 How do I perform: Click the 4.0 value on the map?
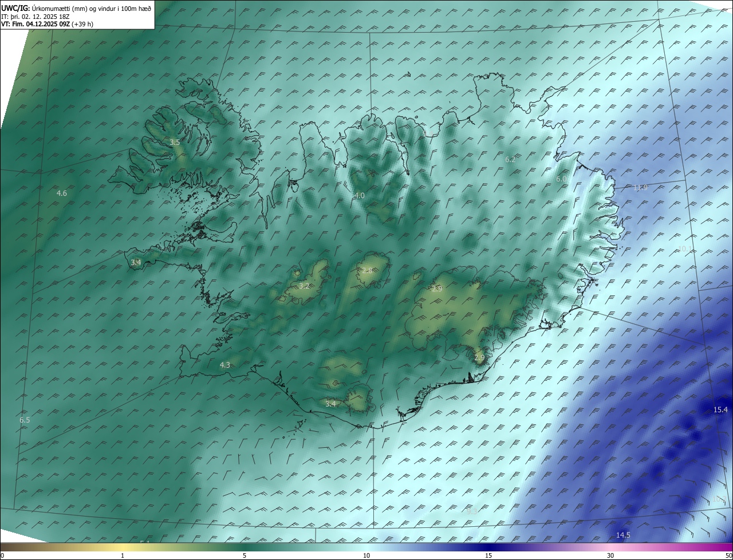tap(360, 196)
